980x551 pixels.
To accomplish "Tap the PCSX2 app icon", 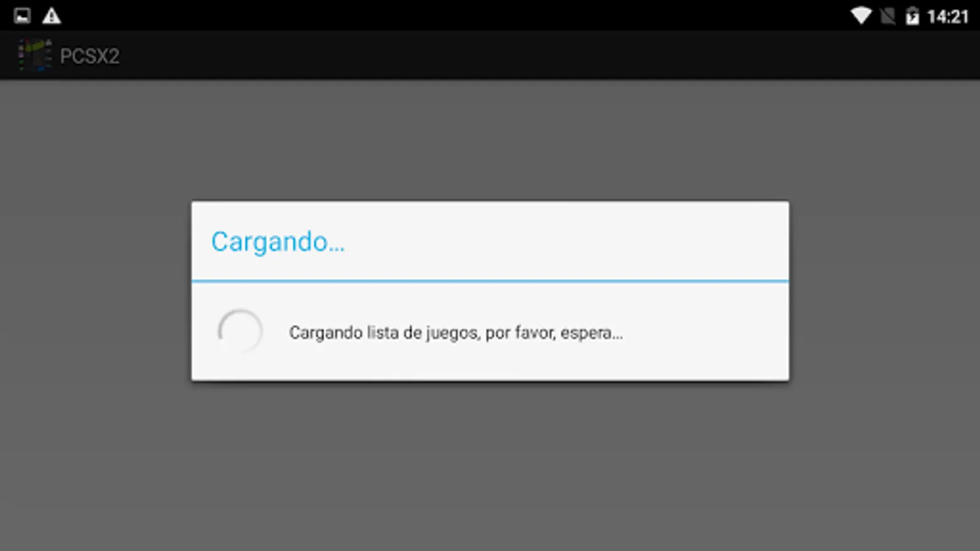I will click(34, 55).
